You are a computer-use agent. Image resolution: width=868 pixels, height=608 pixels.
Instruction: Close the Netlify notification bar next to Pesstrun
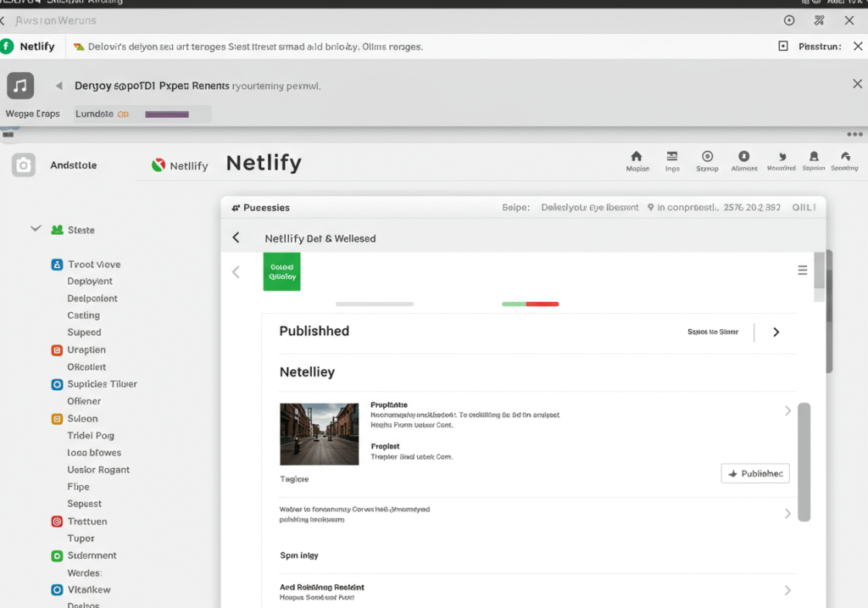pyautogui.click(x=858, y=46)
